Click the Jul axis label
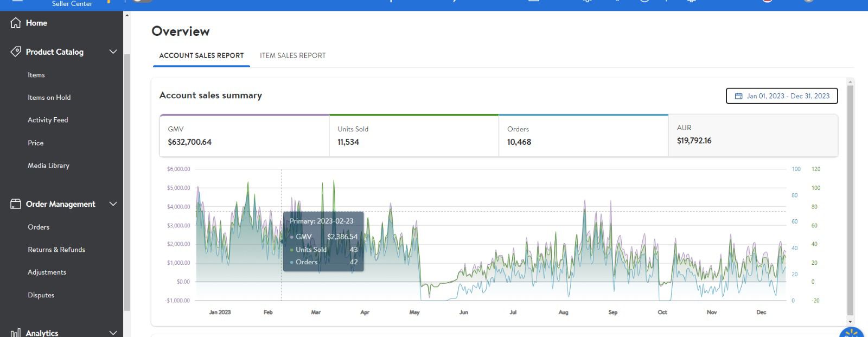 click(x=513, y=313)
